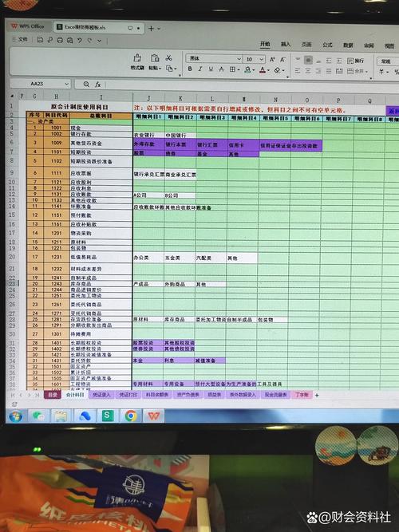The width and height of the screenshot is (399, 532).
Task: Click the zoom magnifier icon in formula bar
Action: coord(86,84)
